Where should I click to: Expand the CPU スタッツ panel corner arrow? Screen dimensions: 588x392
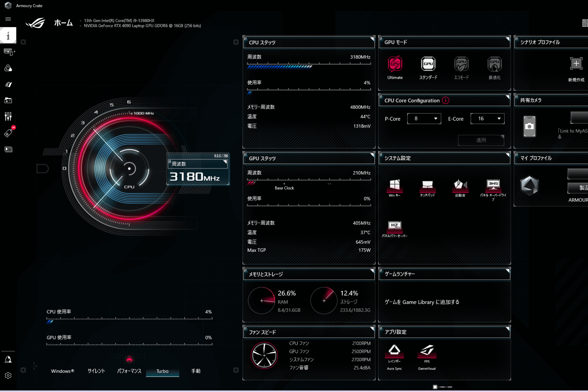click(372, 39)
